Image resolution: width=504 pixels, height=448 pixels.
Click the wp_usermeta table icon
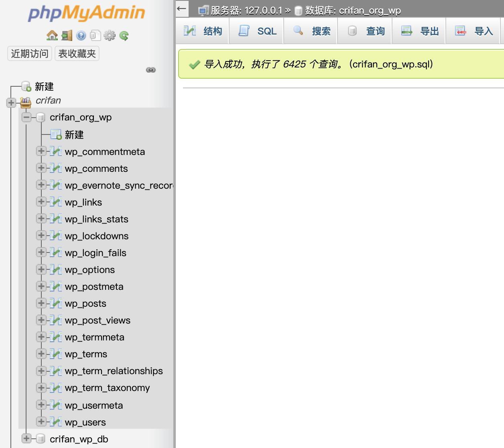[56, 405]
